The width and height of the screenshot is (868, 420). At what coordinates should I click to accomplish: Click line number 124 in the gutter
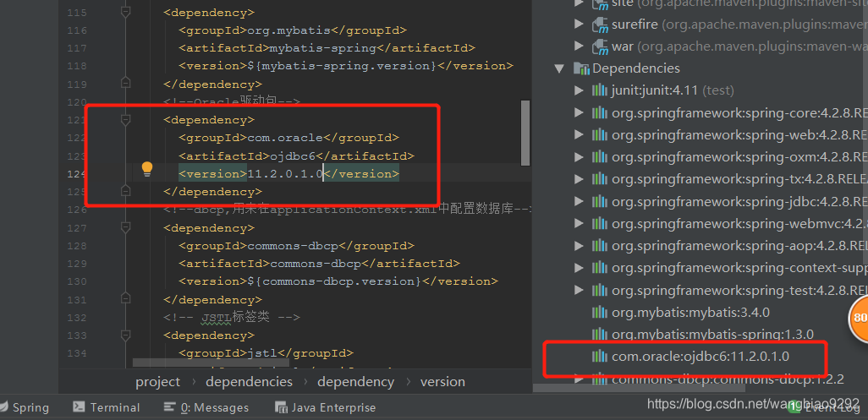(x=76, y=174)
